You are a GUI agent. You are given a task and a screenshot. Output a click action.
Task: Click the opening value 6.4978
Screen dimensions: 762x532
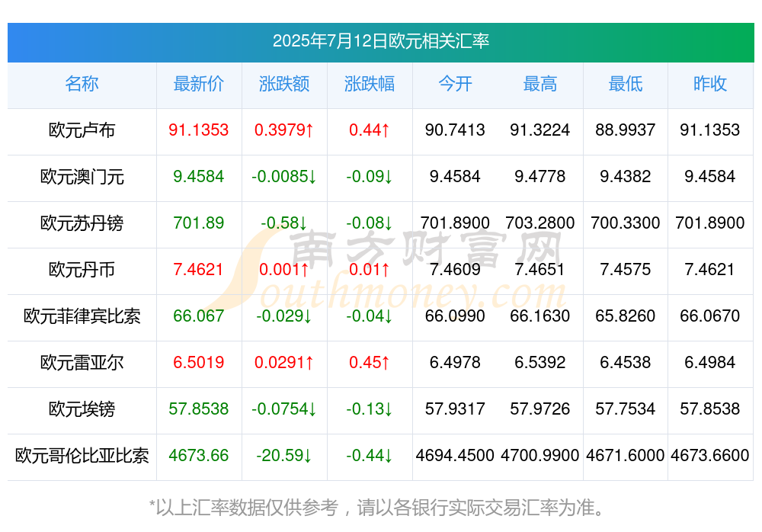[455, 362]
